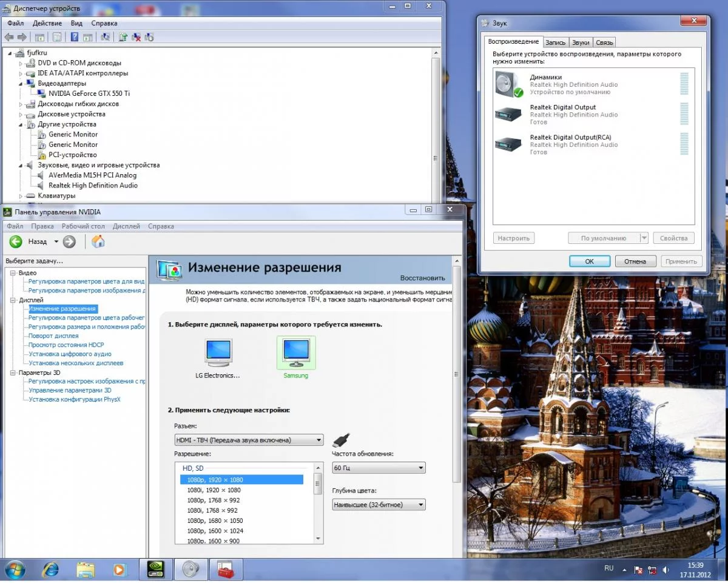The width and height of the screenshot is (728, 583).
Task: Collapse the Видеоадаптеры tree node
Action: (x=21, y=84)
